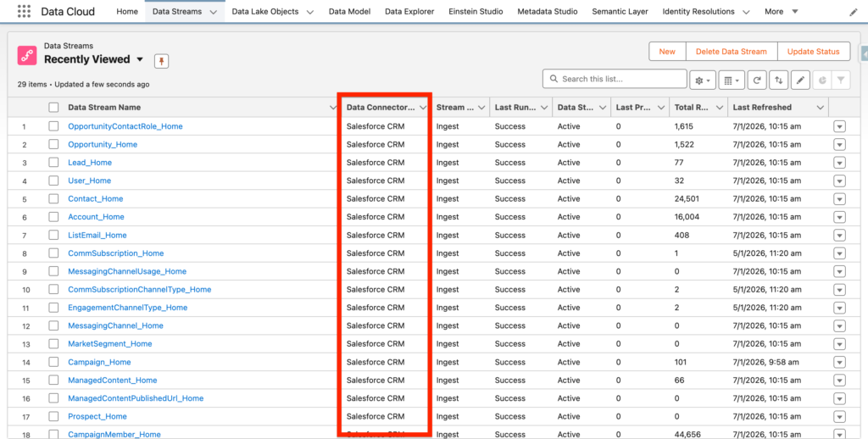Viewport: 868px width, 439px height.
Task: Open the App Launcher grid icon
Action: coord(24,12)
